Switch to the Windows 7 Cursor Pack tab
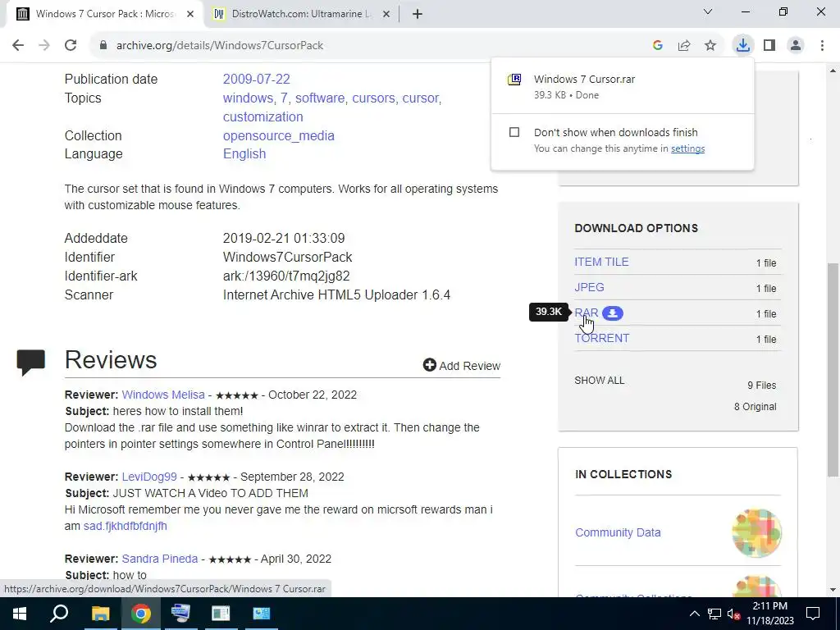Screen dimensions: 840x630 click(x=104, y=14)
